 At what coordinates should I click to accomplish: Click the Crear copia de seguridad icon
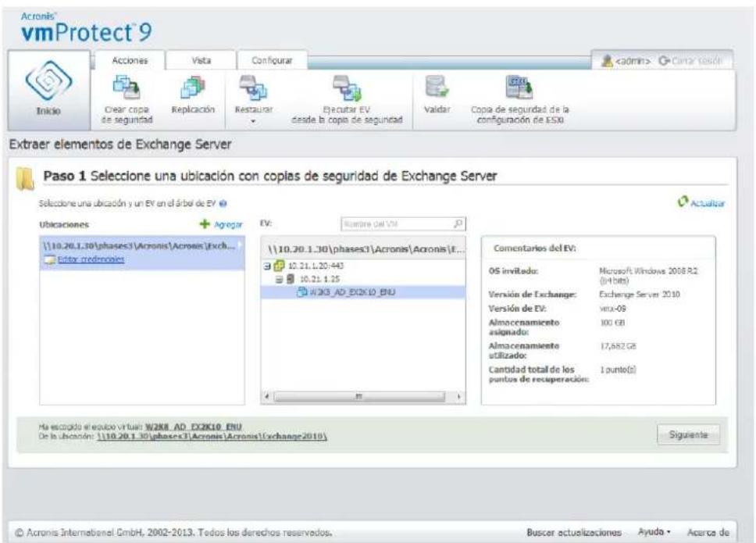(x=127, y=88)
